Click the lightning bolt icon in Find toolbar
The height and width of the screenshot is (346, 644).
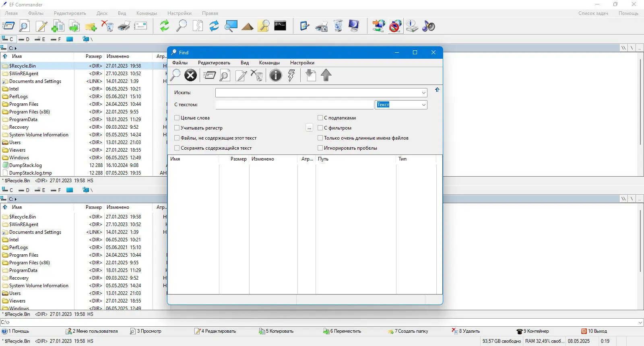pyautogui.click(x=292, y=75)
